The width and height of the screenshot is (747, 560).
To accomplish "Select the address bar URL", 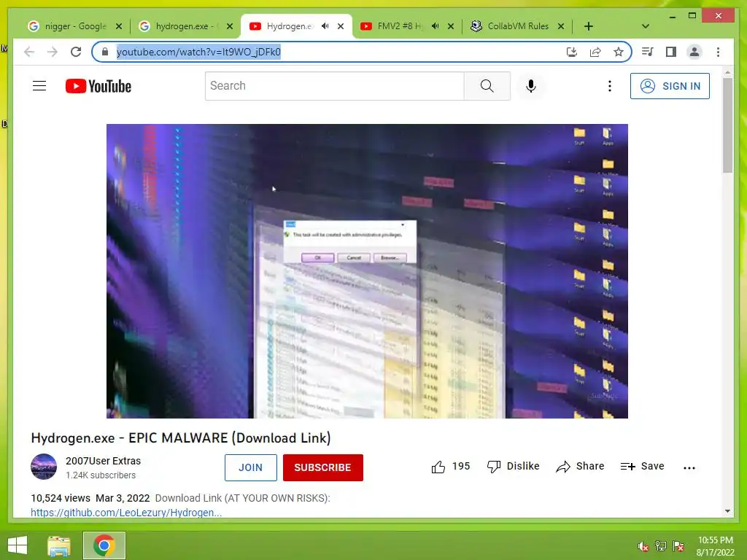I will pyautogui.click(x=198, y=52).
